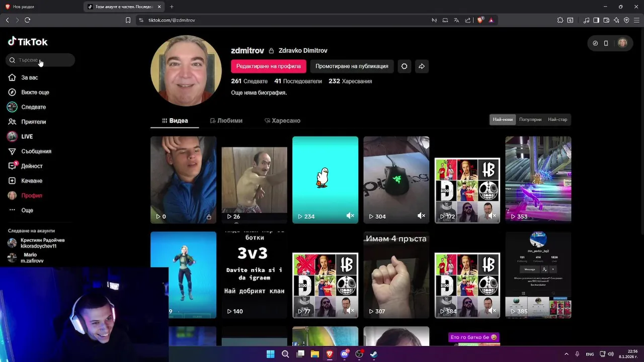The width and height of the screenshot is (644, 362).
Task: Translate the page via translate icon
Action: (x=456, y=20)
